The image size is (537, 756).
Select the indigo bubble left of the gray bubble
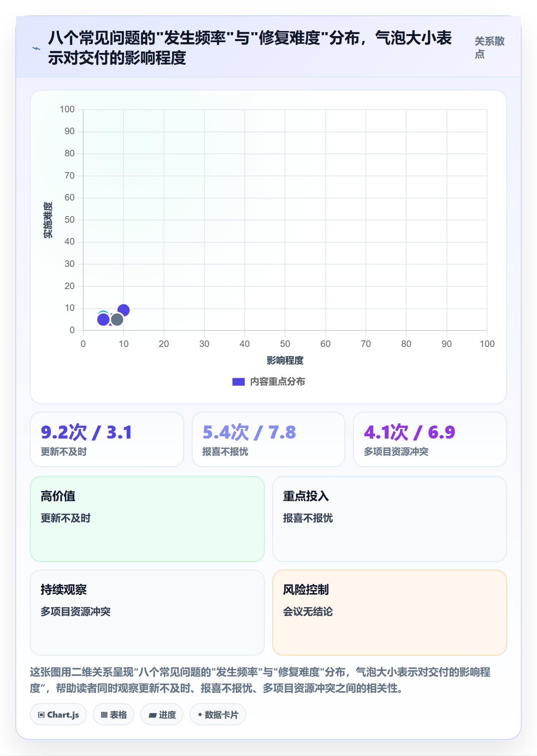(104, 319)
